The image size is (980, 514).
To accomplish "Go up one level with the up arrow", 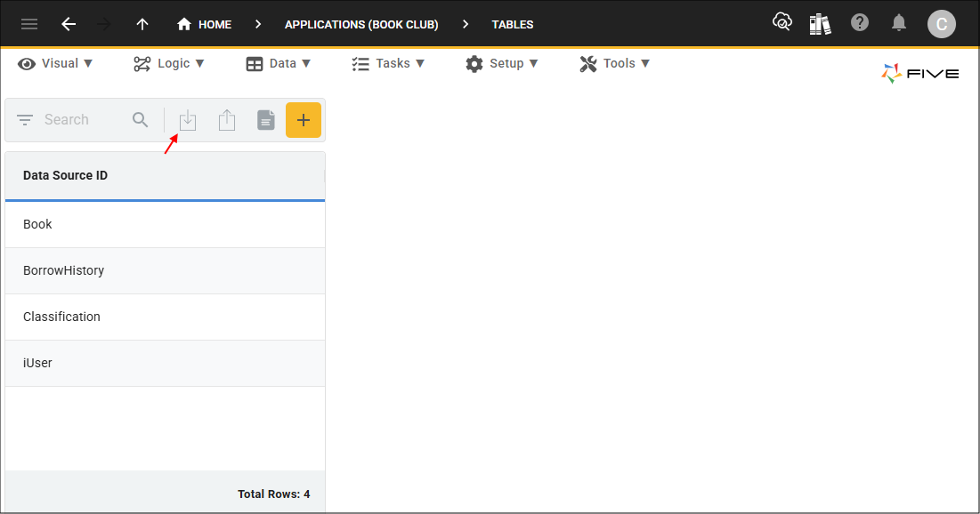I will pos(142,24).
